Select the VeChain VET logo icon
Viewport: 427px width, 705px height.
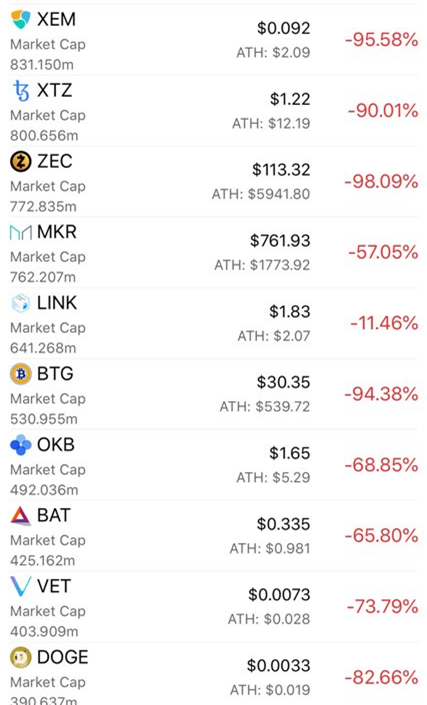(21, 586)
